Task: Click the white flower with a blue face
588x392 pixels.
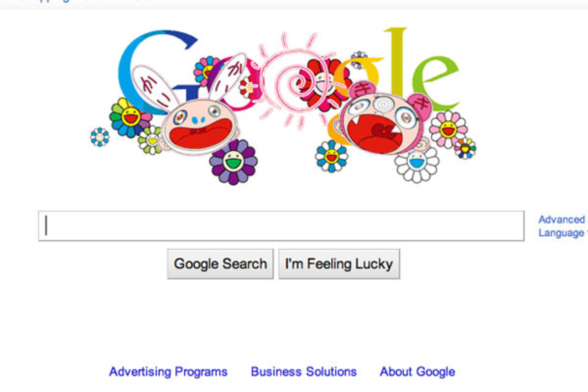Action: tap(417, 164)
